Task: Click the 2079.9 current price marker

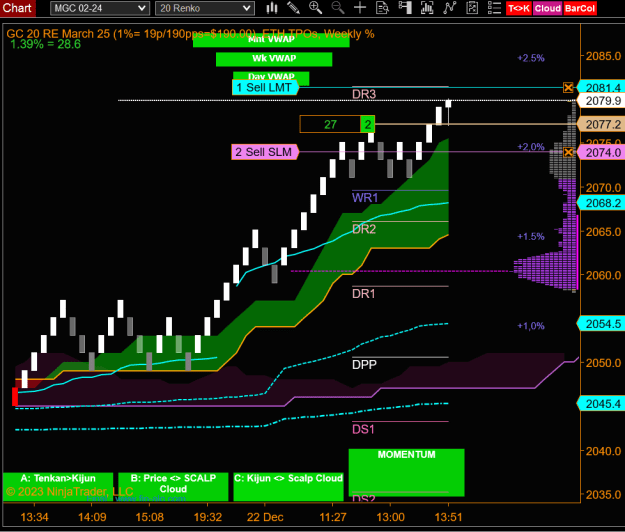Action: 601,101
